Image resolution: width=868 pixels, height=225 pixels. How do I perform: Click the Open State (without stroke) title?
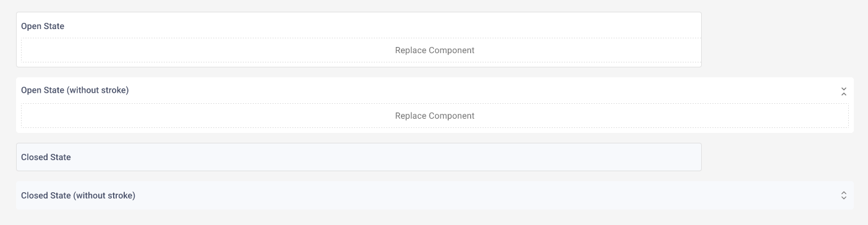75,90
